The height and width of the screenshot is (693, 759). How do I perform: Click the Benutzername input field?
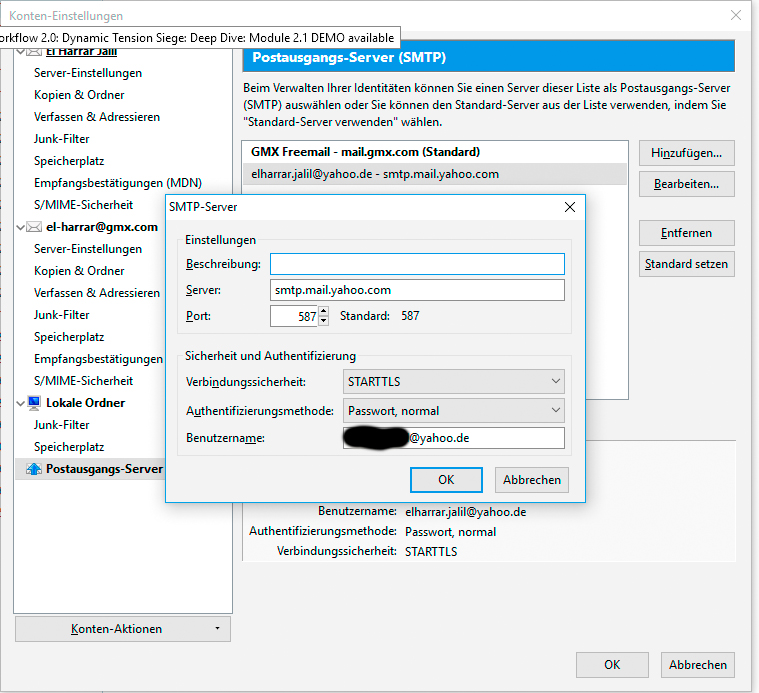pyautogui.click(x=454, y=438)
